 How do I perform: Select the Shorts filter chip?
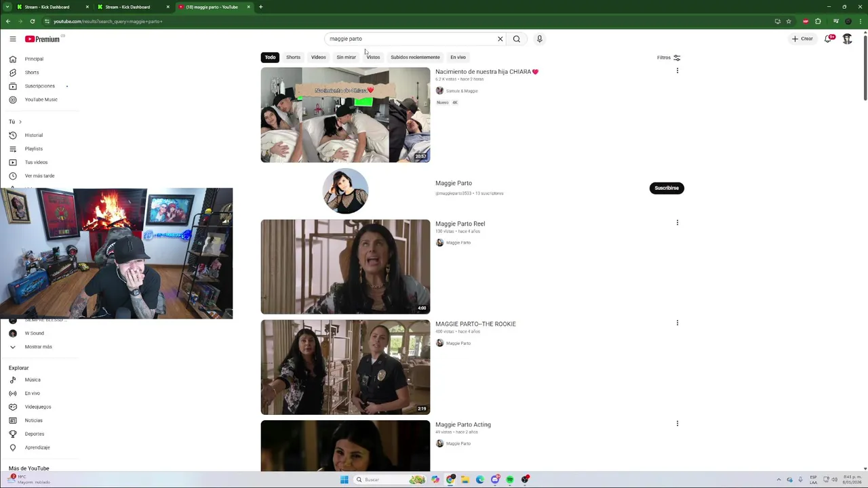pyautogui.click(x=293, y=57)
